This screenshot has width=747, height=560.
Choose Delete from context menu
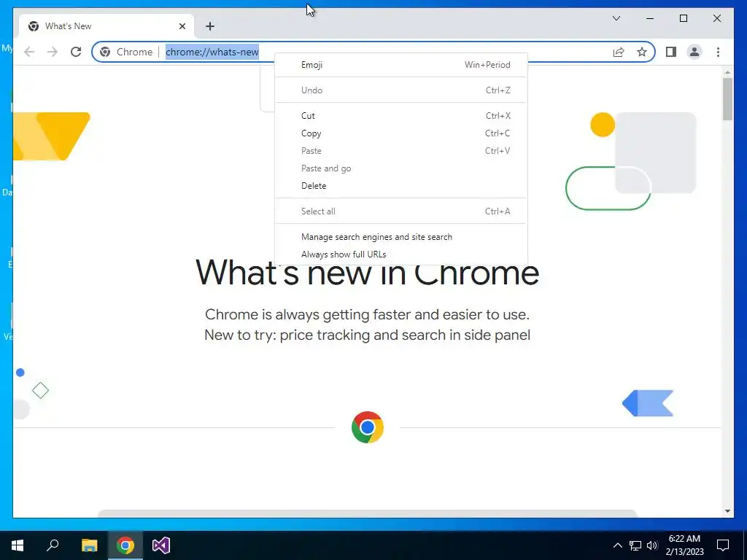pyautogui.click(x=401, y=186)
